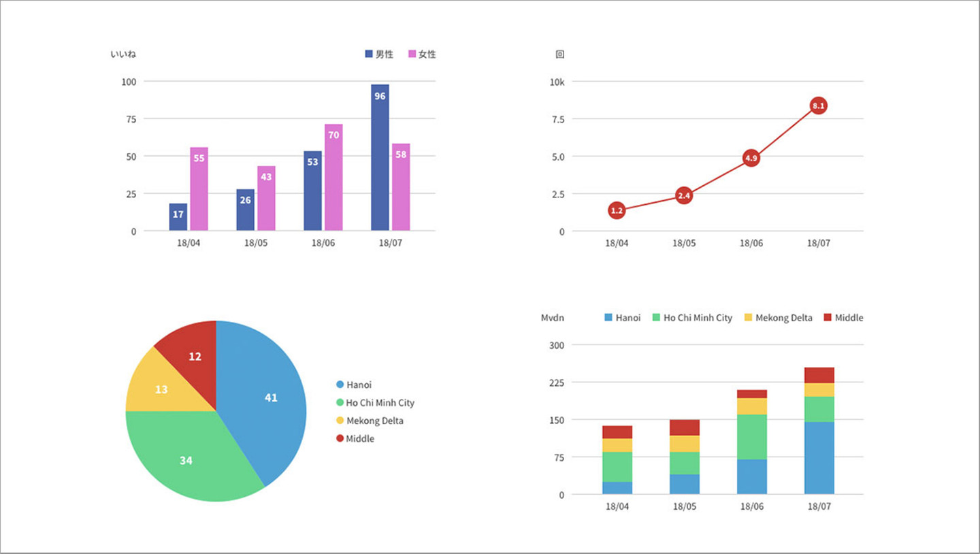This screenshot has width=980, height=554.
Task: Select the blue bar labeled 96
Action: [x=380, y=157]
